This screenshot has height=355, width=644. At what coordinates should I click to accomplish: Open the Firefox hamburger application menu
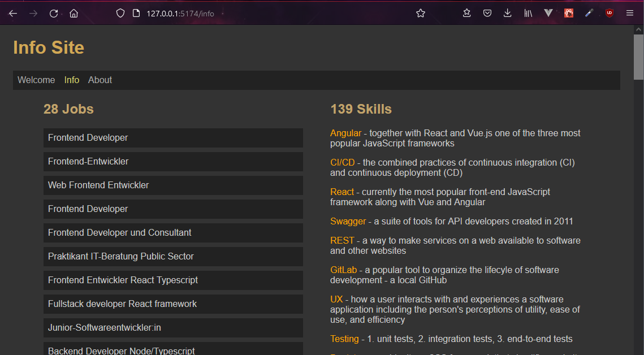pos(629,14)
